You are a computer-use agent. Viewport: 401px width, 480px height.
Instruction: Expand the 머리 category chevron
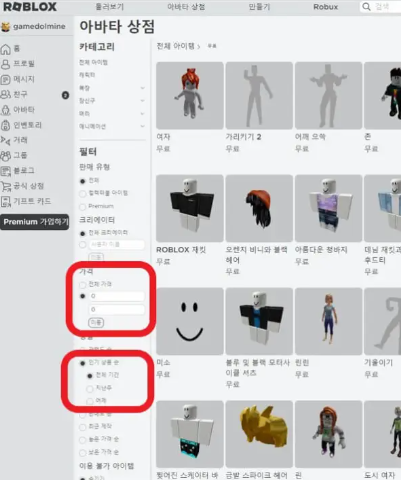tap(143, 114)
